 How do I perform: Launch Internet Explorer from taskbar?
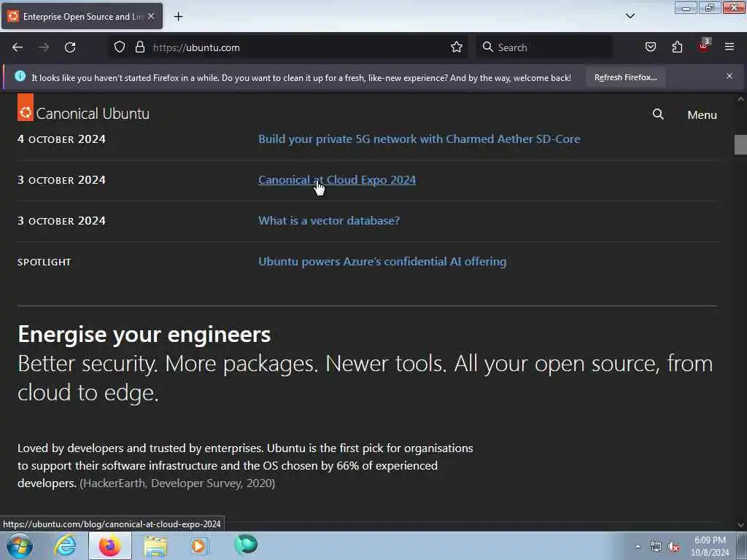(x=65, y=545)
